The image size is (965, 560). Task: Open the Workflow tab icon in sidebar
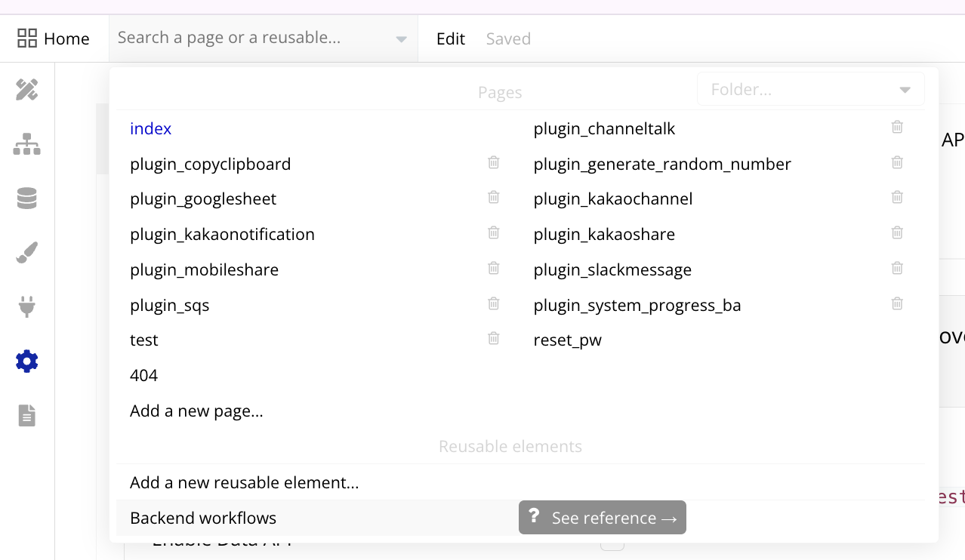(27, 144)
